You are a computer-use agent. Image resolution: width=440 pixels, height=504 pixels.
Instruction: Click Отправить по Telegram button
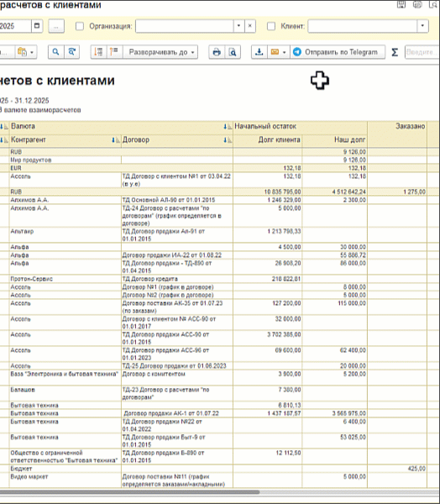[338, 52]
